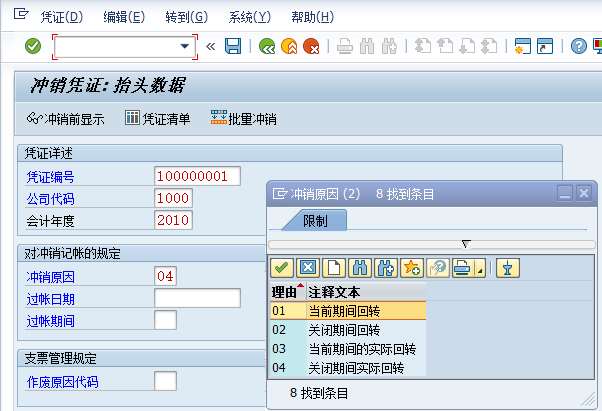This screenshot has height=411, width=602.
Task: Click the 公司代码 field showing 1000
Action: click(173, 198)
